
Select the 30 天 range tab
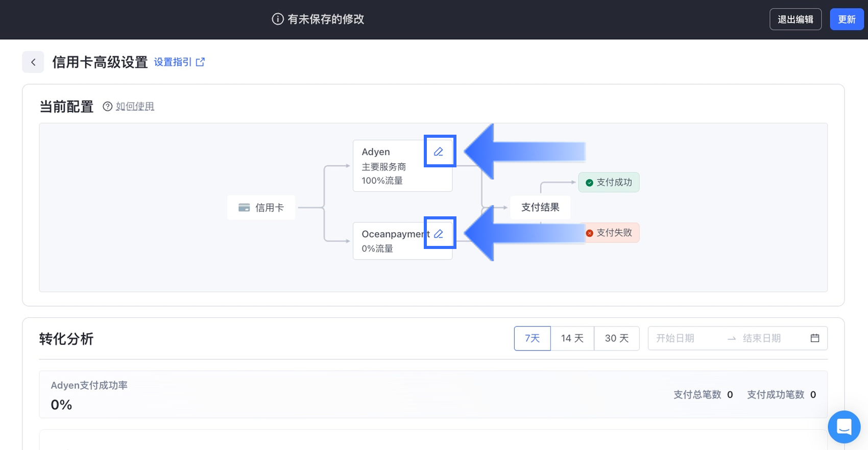point(617,338)
